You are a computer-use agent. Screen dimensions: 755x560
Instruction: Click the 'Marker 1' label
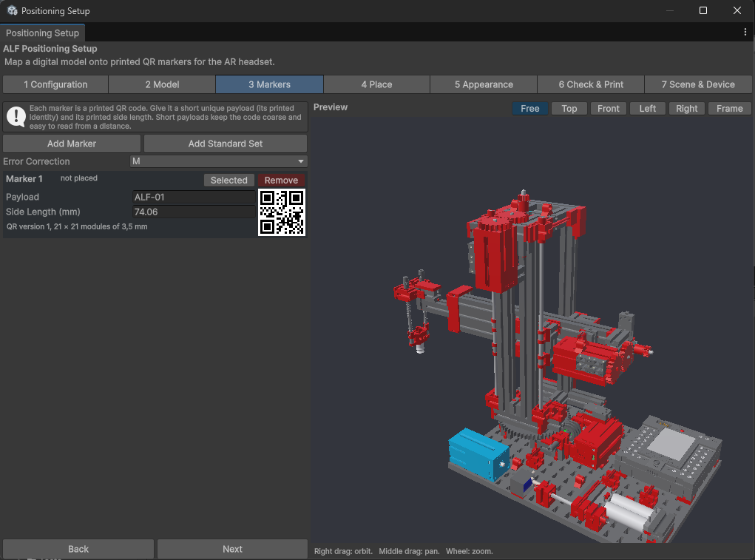(24, 178)
